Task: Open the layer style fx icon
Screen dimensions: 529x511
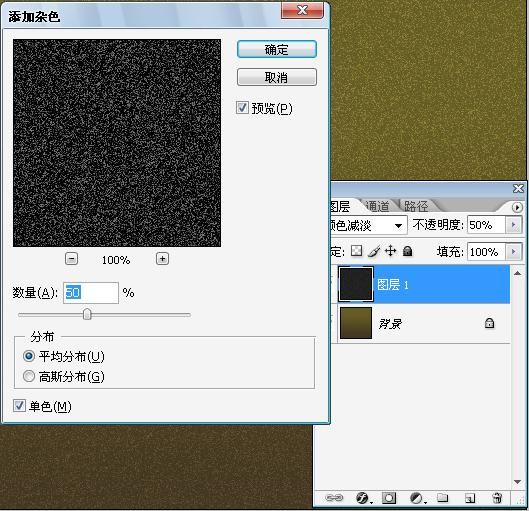Action: [363, 498]
